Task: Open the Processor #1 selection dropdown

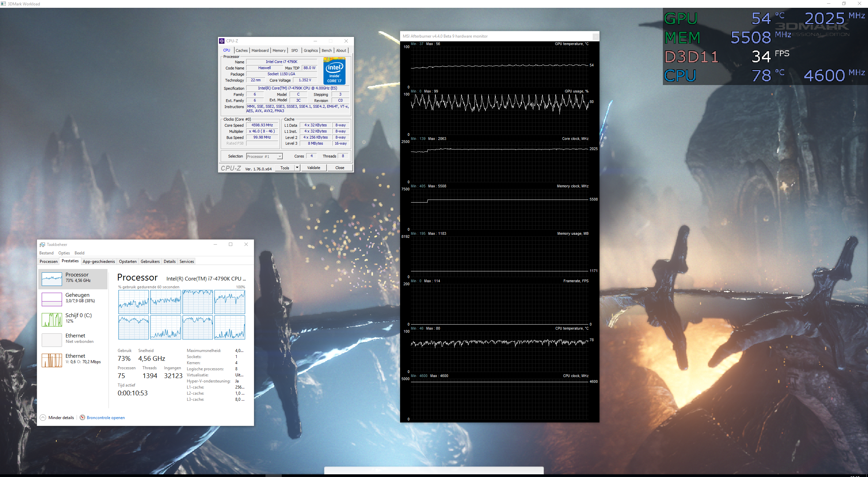Action: tap(264, 156)
